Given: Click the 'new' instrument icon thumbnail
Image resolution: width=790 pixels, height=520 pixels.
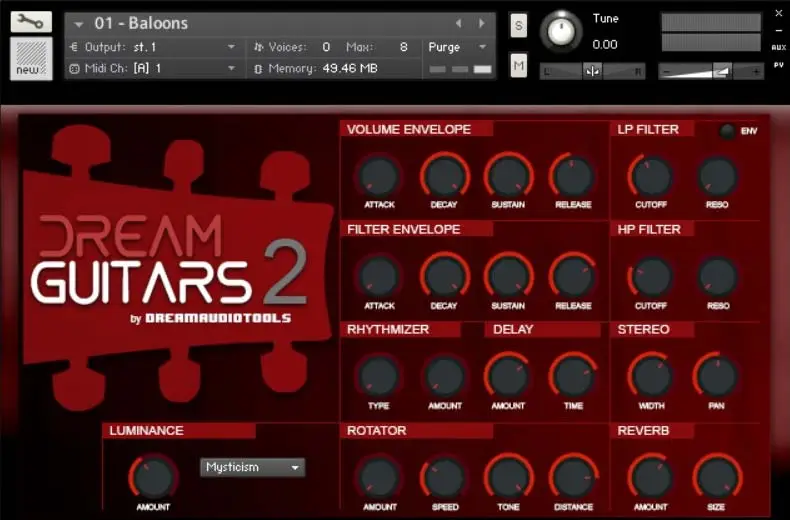Looking at the screenshot, I should [x=31, y=58].
